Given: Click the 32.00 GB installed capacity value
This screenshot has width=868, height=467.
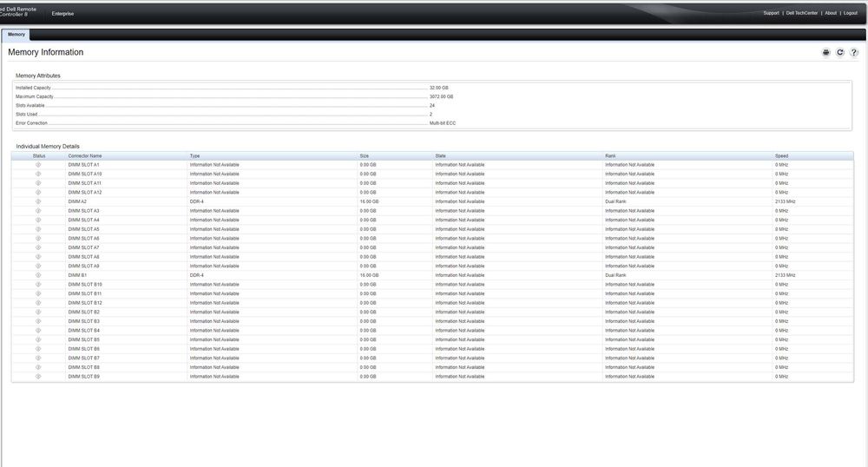Looking at the screenshot, I should (x=439, y=88).
